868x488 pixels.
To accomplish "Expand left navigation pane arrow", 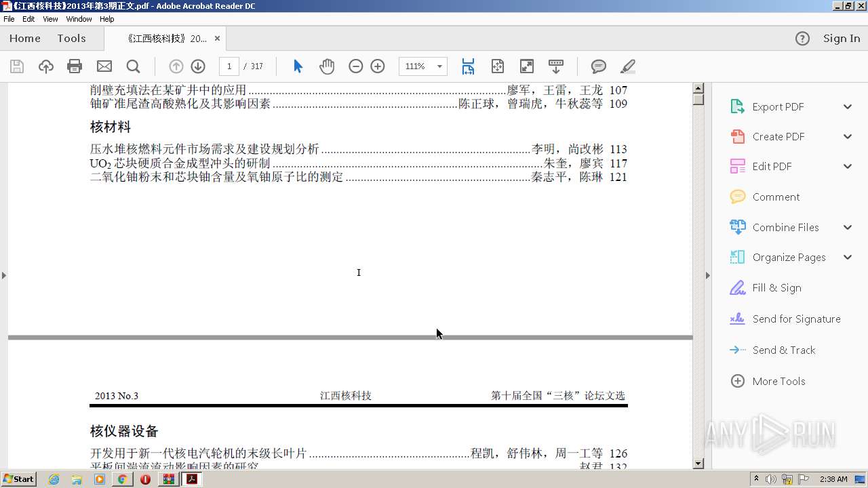I will 4,275.
